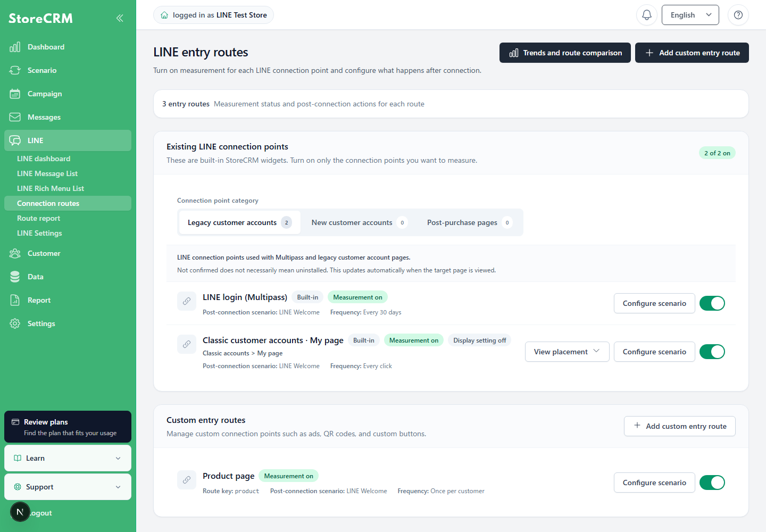The width and height of the screenshot is (766, 532).
Task: Toggle measurement for Product page route
Action: [x=712, y=483]
